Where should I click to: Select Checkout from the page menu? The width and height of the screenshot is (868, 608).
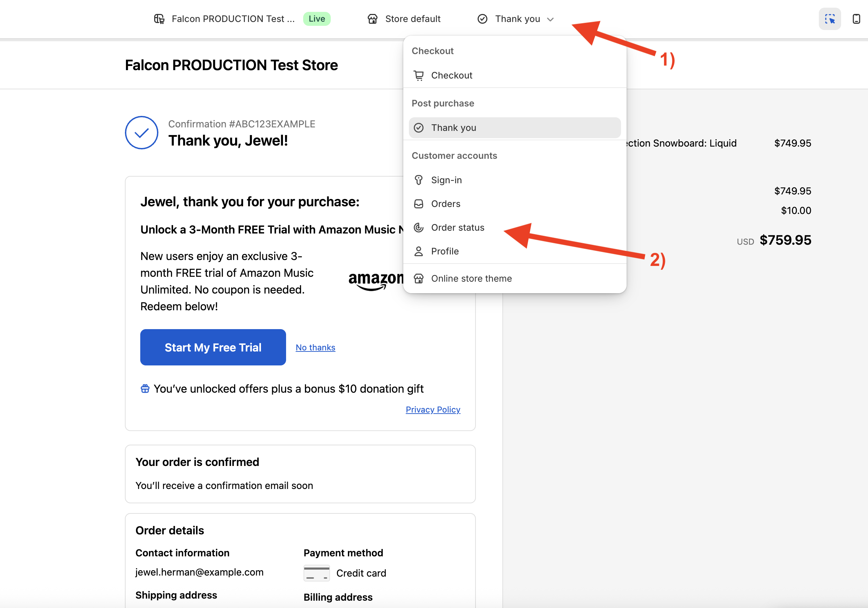click(515, 76)
